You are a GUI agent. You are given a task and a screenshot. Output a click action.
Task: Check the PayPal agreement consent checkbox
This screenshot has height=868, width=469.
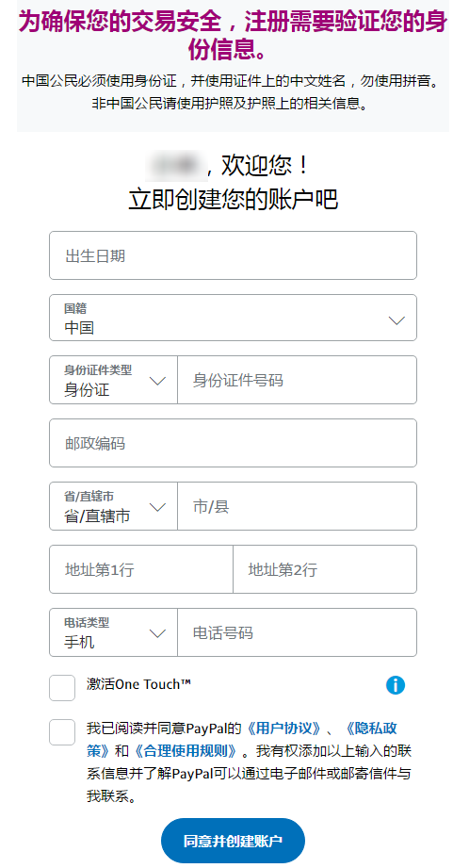[62, 732]
